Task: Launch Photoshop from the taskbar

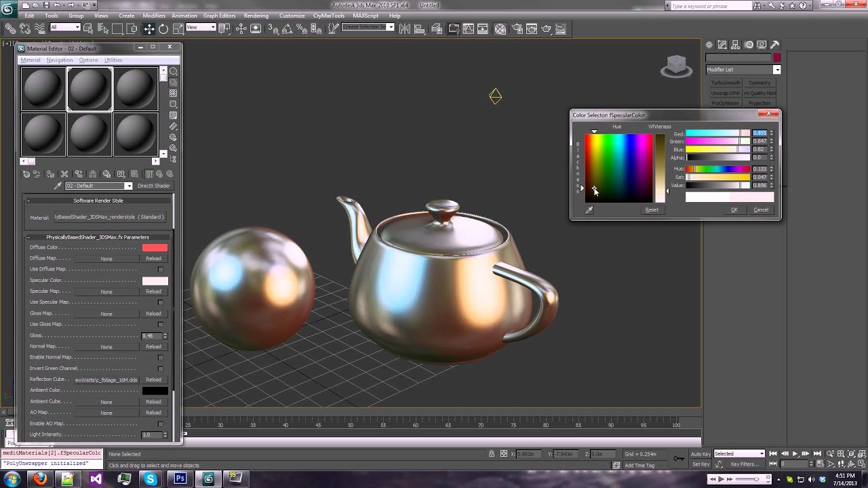Action: [x=180, y=479]
